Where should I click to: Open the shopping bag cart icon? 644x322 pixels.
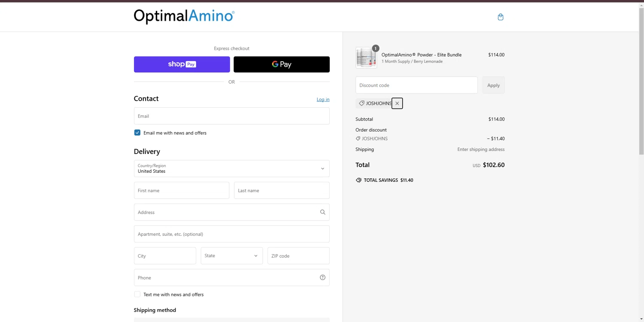pyautogui.click(x=500, y=17)
